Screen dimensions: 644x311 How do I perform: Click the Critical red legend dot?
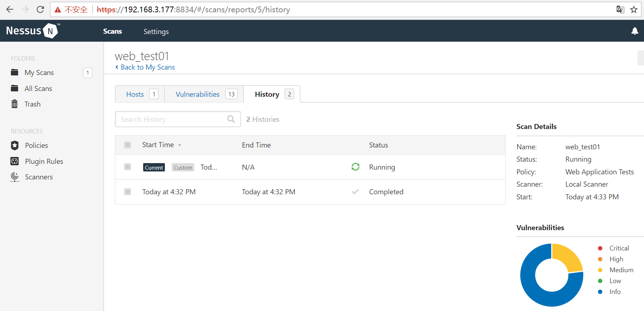[600, 248]
